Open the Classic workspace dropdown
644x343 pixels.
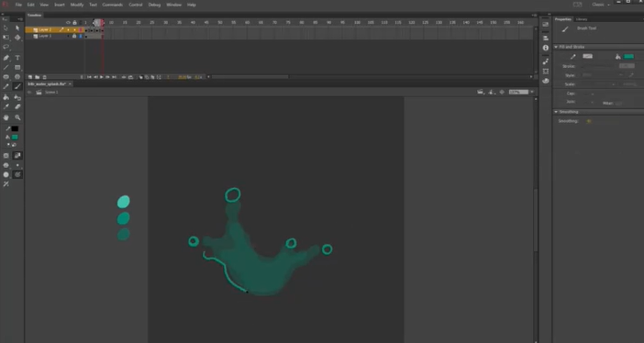601,5
